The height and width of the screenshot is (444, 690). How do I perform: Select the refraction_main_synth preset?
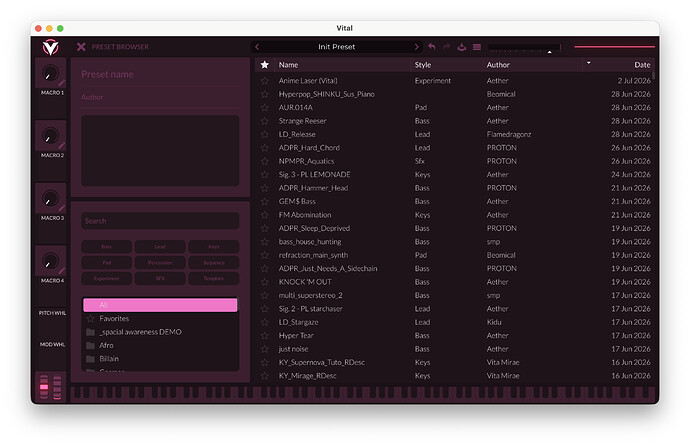click(455, 255)
